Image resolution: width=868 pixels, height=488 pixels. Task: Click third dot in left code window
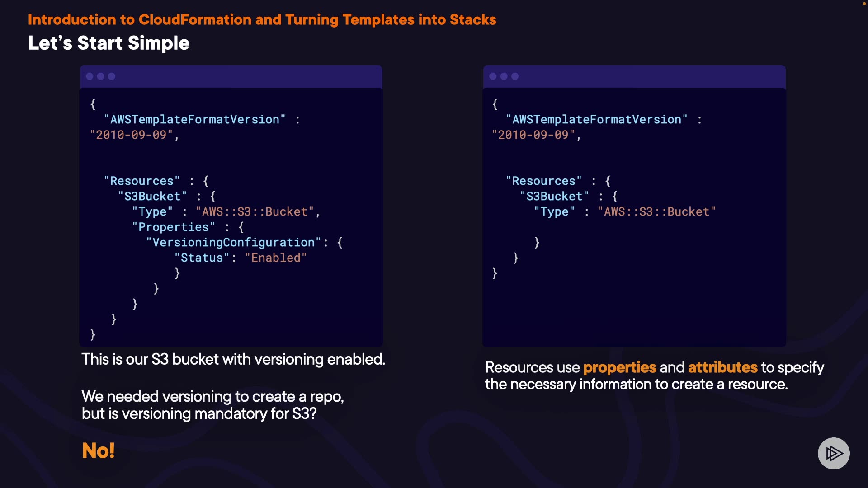[x=112, y=76]
